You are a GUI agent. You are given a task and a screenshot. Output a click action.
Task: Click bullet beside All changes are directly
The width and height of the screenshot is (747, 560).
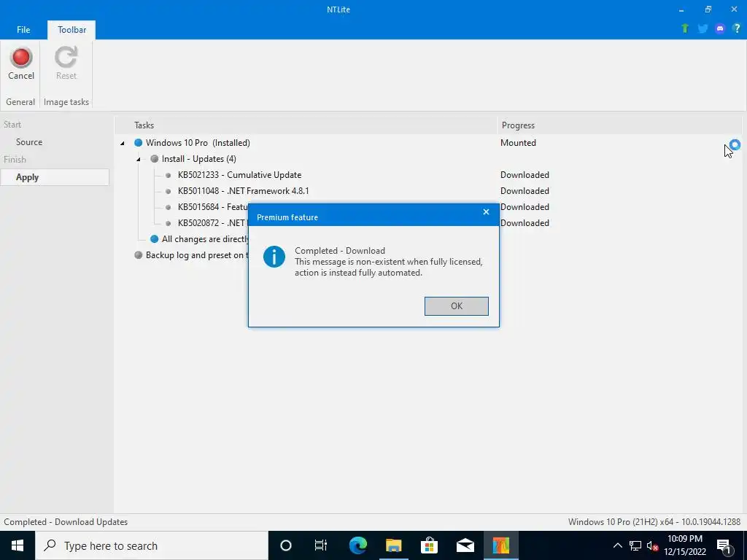(155, 238)
